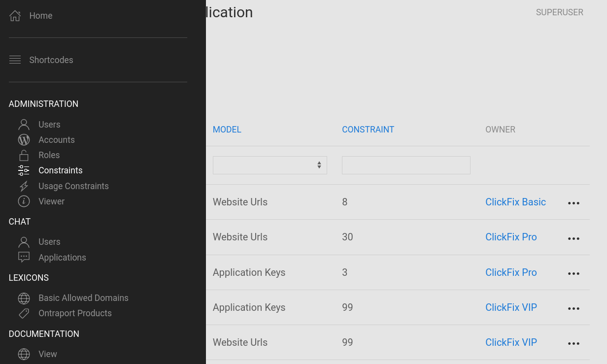Click the Accounts WordPress icon
This screenshot has height=364, width=607.
point(24,140)
